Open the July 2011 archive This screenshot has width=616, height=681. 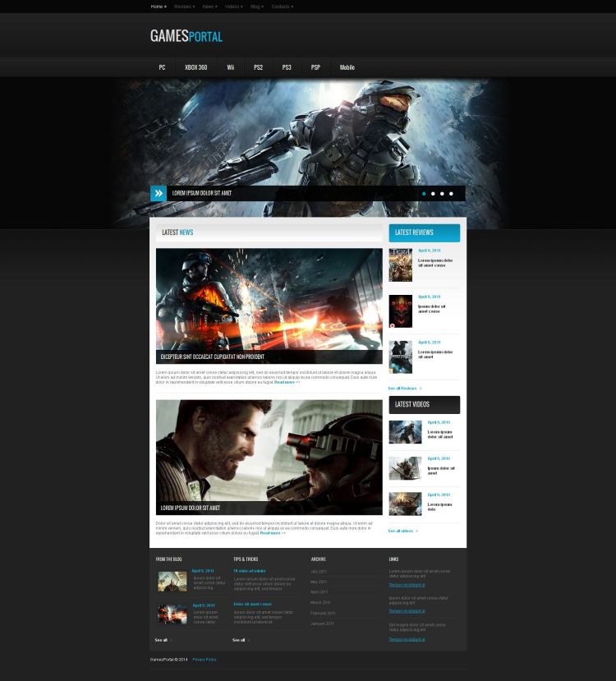[x=319, y=572]
